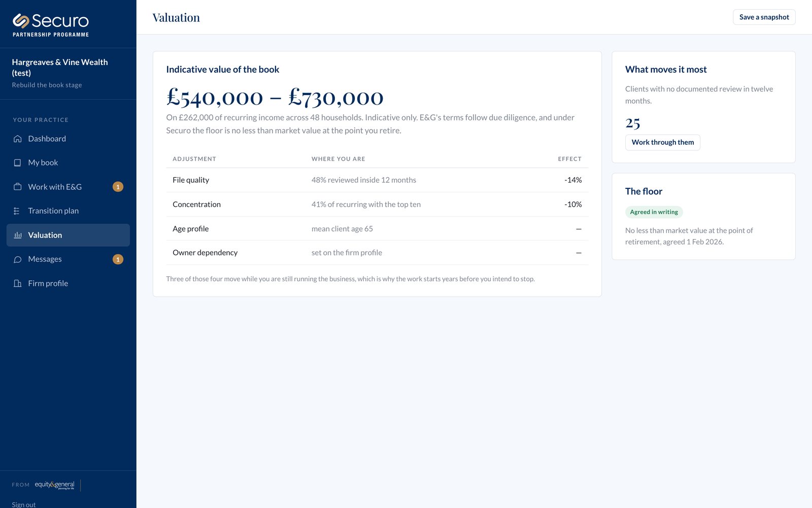Click the EFFECT column header

(x=570, y=159)
